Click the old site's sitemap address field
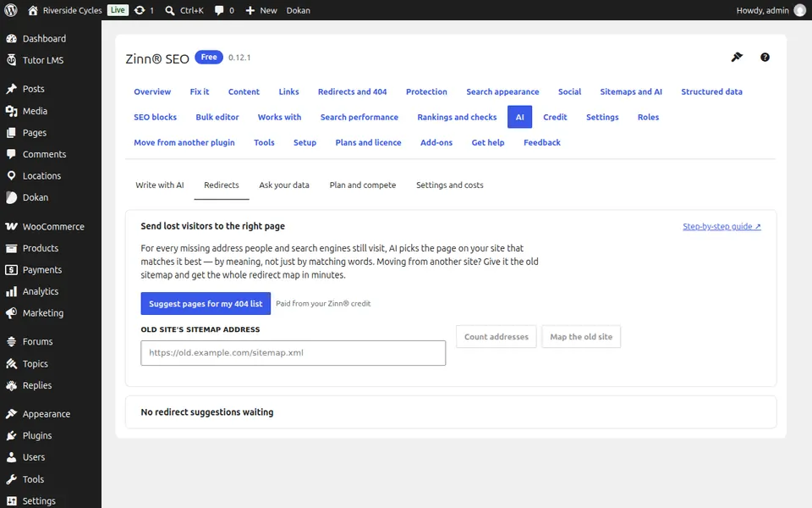 tap(294, 353)
